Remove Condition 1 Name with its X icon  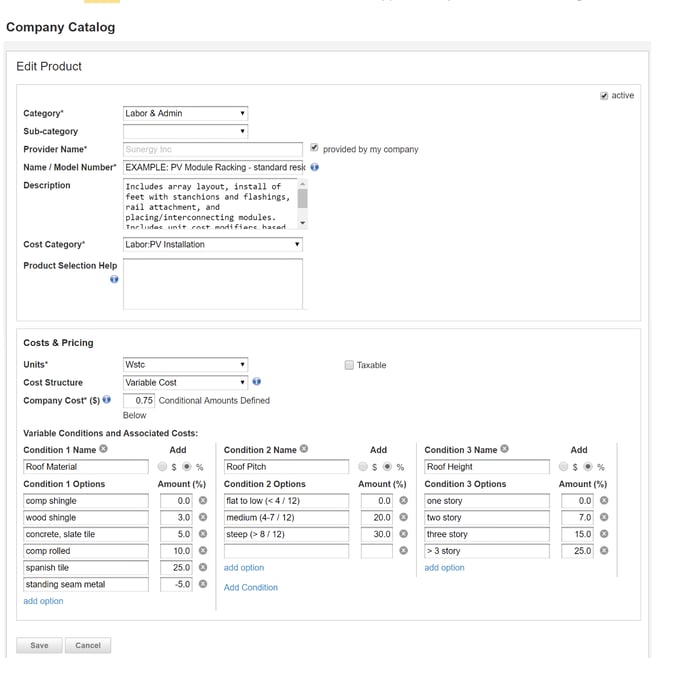click(103, 449)
